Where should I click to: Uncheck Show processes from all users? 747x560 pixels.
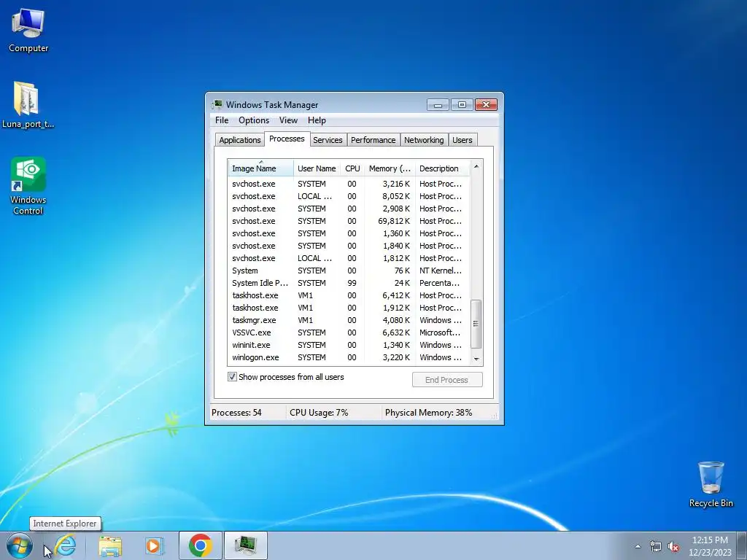pos(232,377)
